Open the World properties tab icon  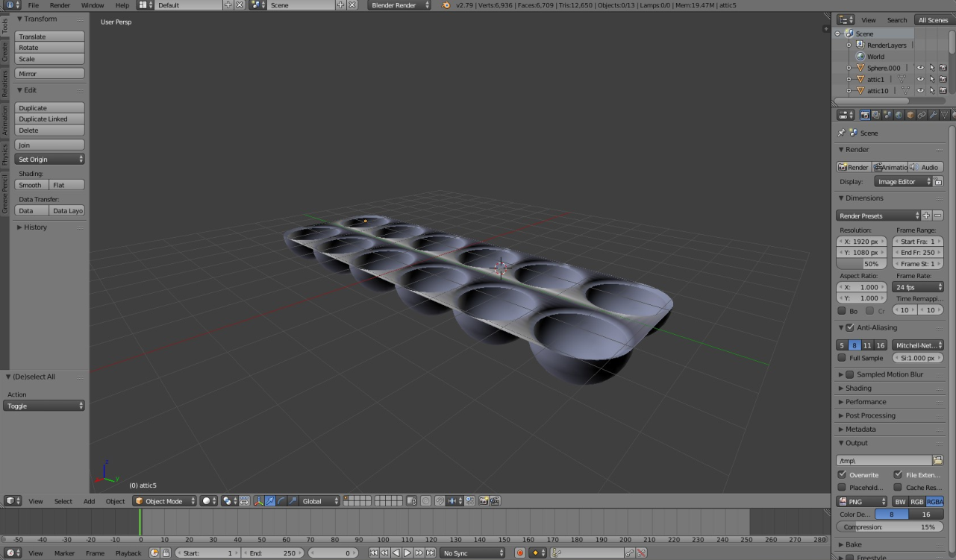tap(899, 115)
